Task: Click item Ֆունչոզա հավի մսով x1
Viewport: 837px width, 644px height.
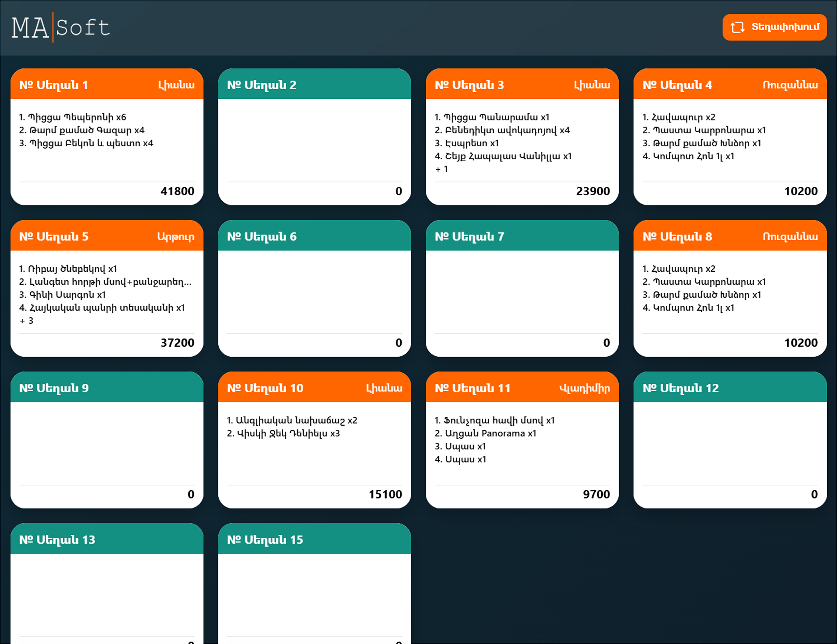Action: 495,421
